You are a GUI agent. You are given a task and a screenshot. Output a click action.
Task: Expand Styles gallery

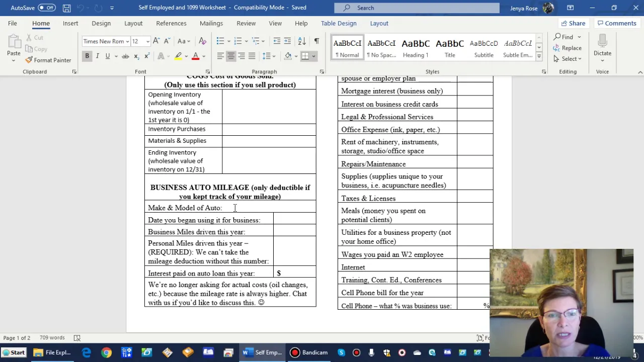coord(539,56)
